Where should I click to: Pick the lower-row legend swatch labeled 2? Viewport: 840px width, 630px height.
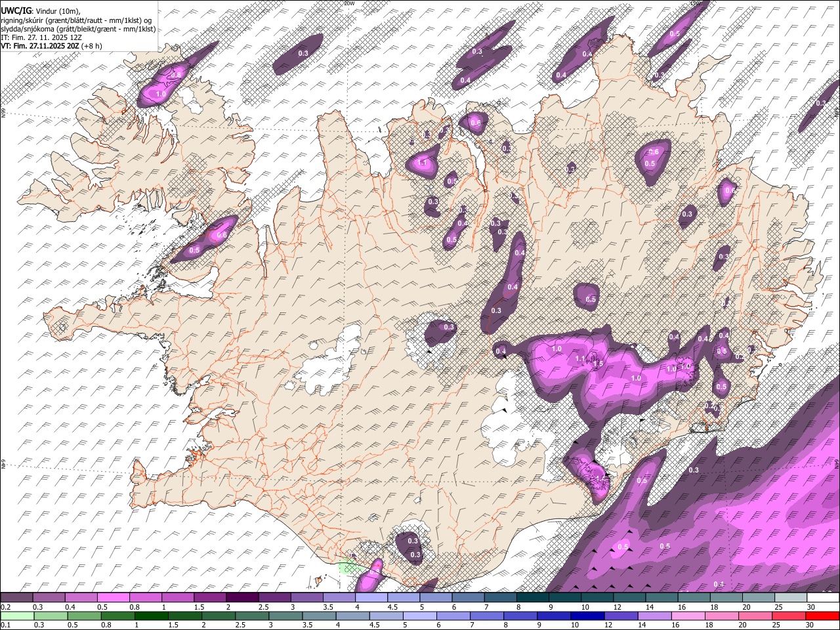[x=219, y=616]
